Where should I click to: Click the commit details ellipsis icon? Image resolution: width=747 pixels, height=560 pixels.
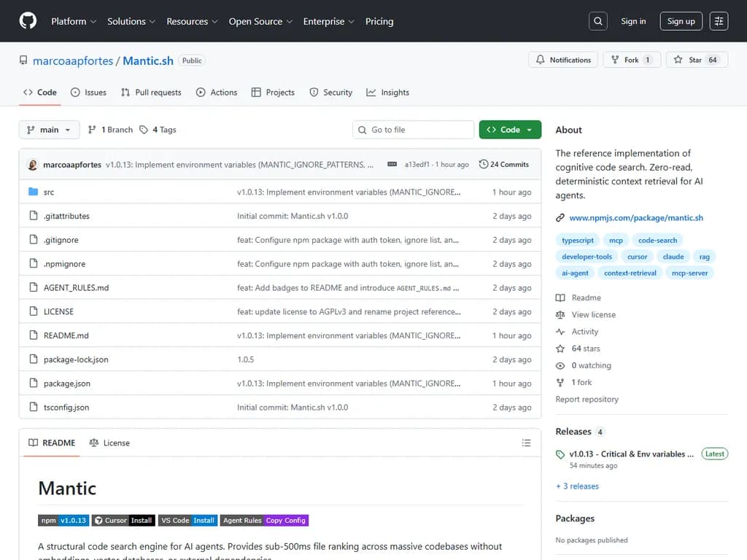[392, 165]
